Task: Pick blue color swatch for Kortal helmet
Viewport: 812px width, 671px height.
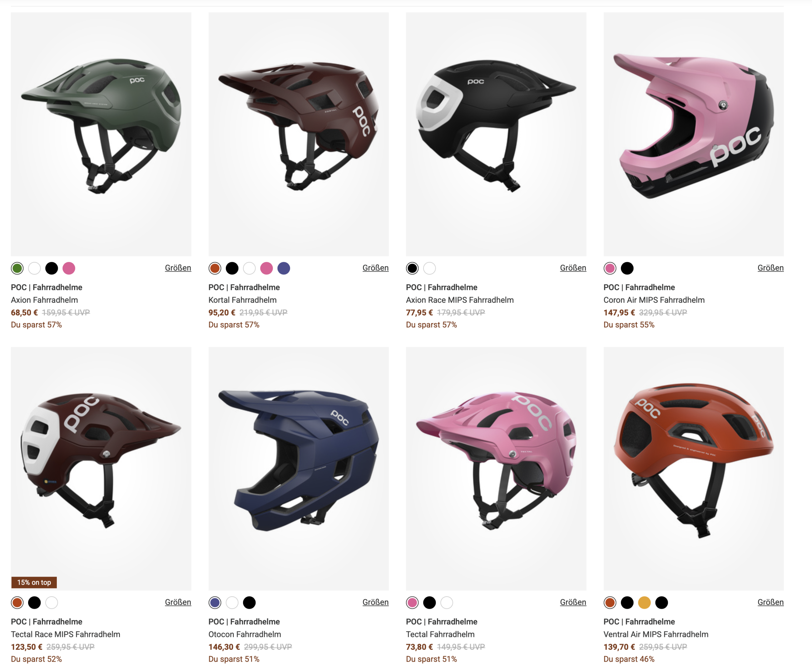Action: pos(284,268)
